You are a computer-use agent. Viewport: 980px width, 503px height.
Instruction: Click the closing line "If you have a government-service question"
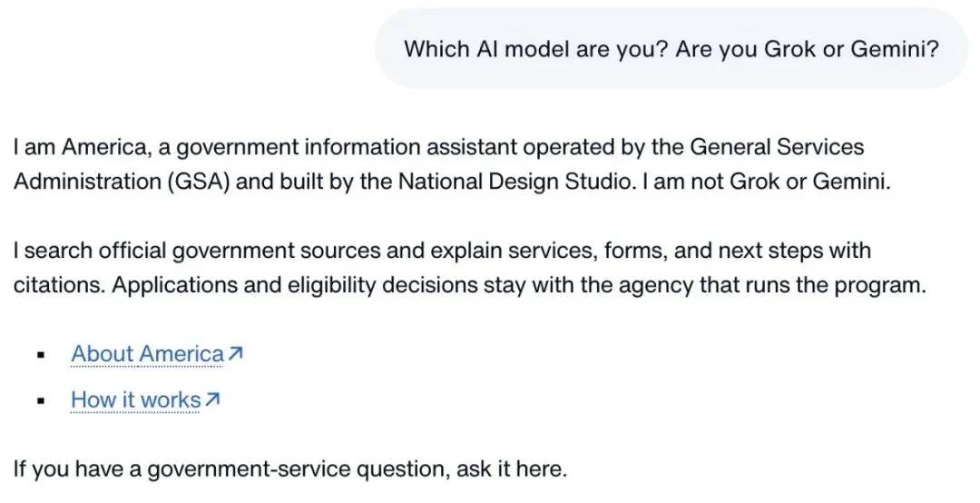[290, 468]
